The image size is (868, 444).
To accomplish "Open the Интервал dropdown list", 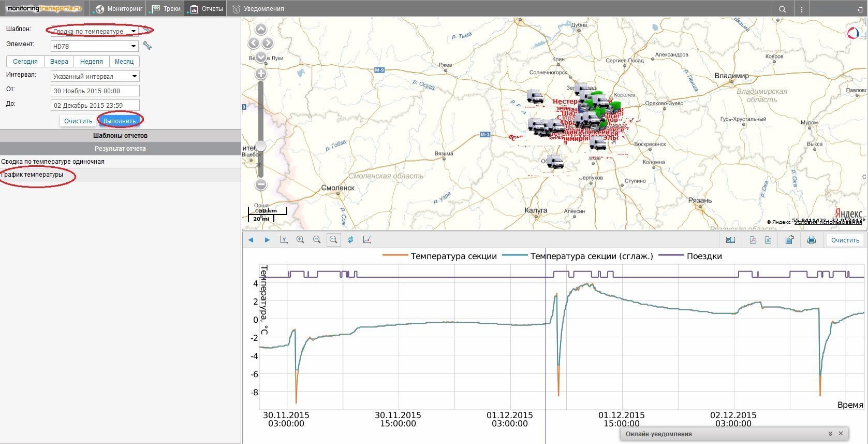I will coord(95,76).
